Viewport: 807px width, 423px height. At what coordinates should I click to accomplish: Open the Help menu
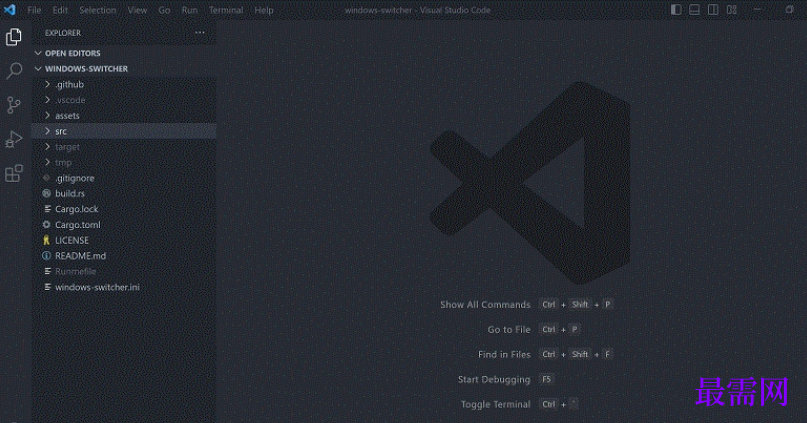pos(264,10)
